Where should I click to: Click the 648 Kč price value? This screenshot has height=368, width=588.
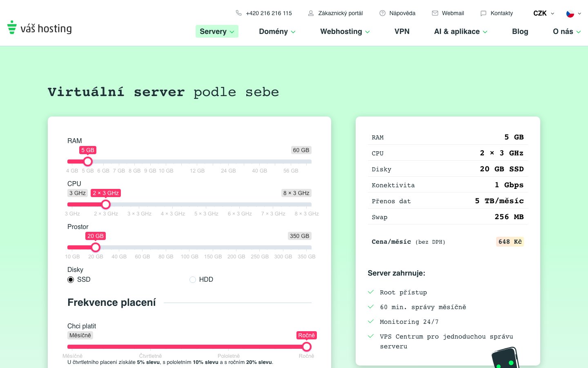510,242
